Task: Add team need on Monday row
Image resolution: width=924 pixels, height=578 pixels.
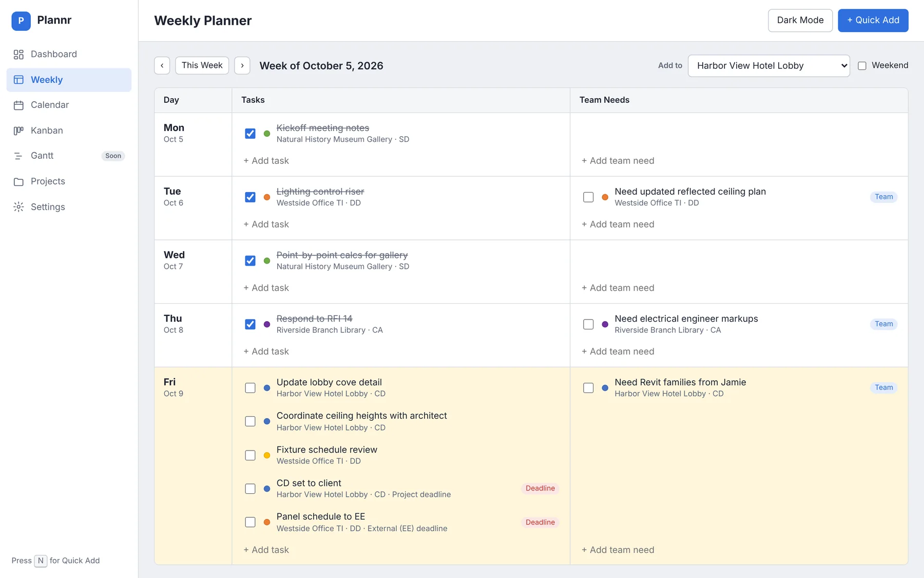Action: point(618,161)
